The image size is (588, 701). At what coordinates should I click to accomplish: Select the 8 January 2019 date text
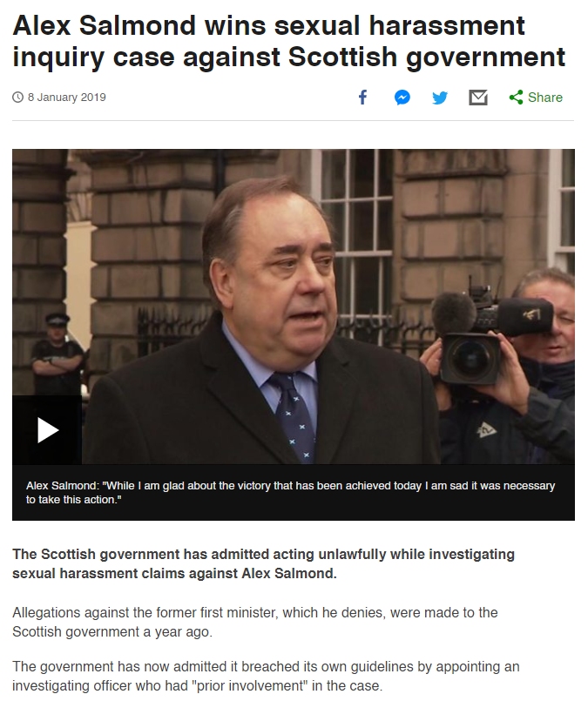pyautogui.click(x=66, y=97)
